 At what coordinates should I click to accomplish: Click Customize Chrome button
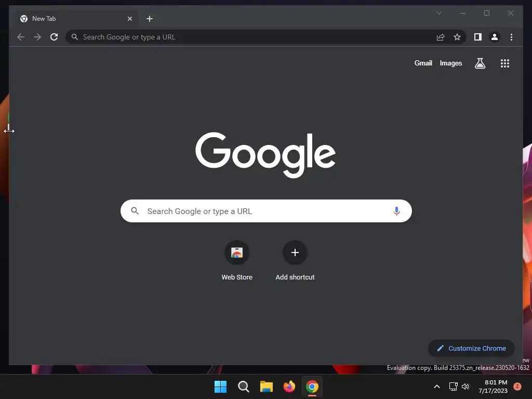[471, 348]
